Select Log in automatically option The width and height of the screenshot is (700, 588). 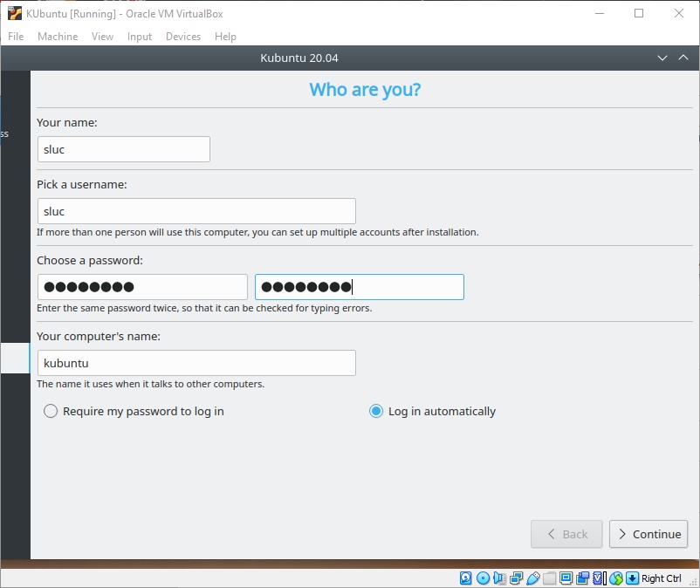(x=433, y=411)
